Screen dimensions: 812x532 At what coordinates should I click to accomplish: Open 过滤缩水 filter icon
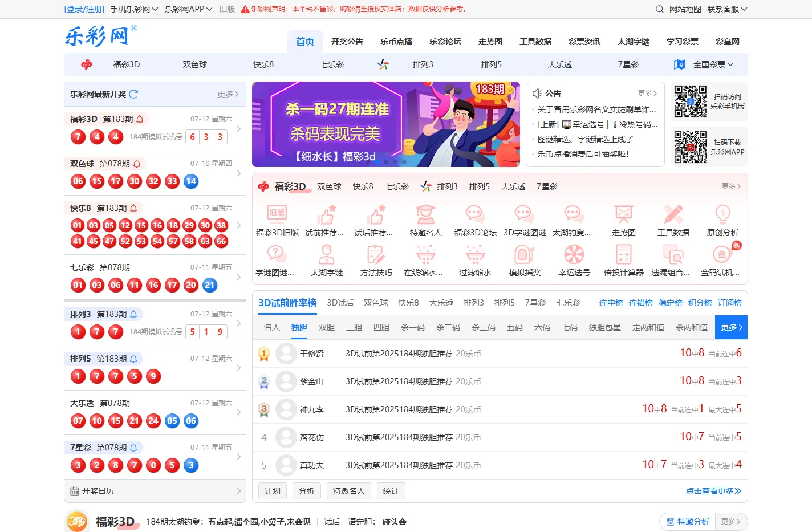click(x=475, y=254)
